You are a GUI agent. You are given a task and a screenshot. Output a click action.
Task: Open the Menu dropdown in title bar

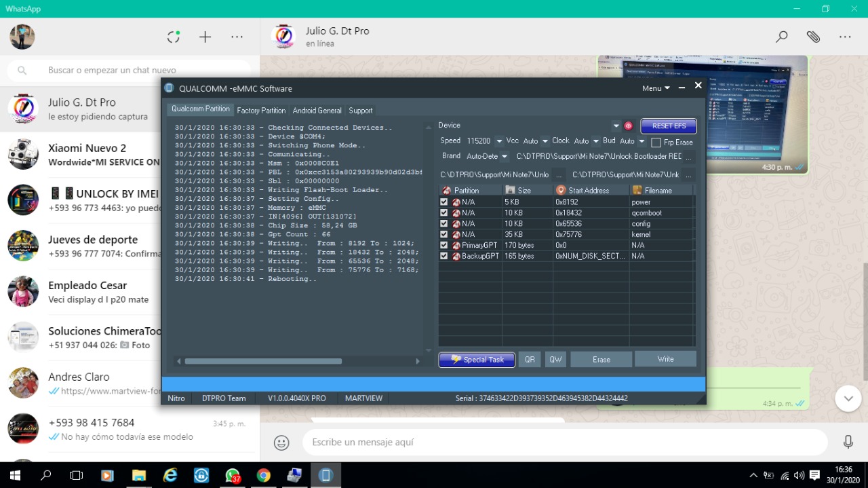click(x=656, y=88)
